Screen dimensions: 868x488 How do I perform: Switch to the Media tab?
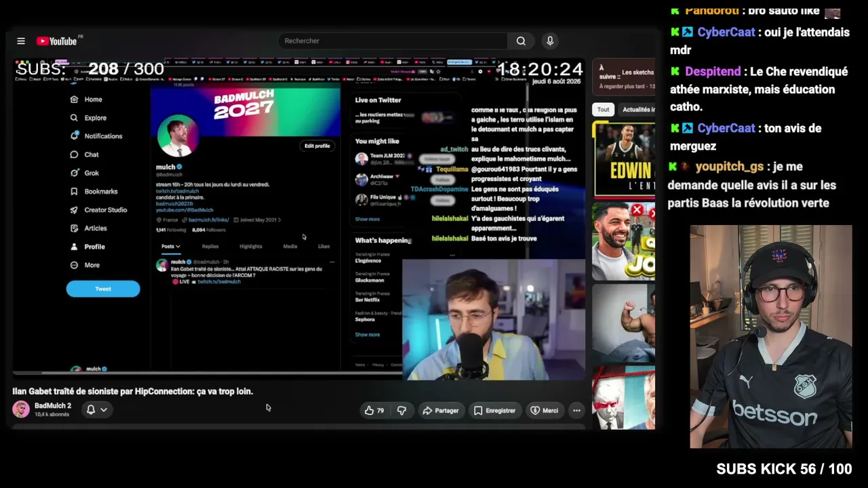[290, 246]
